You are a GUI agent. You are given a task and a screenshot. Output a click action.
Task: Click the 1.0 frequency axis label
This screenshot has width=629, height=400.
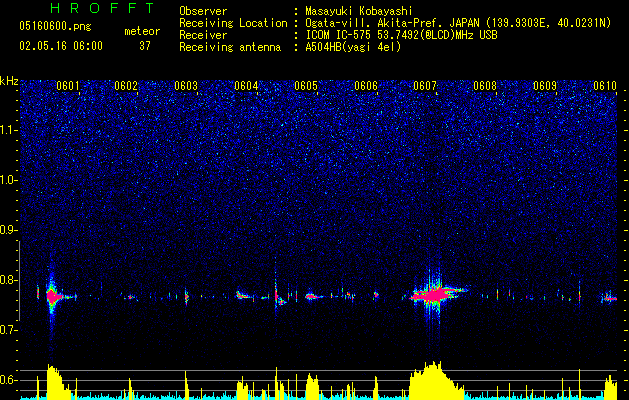point(9,180)
